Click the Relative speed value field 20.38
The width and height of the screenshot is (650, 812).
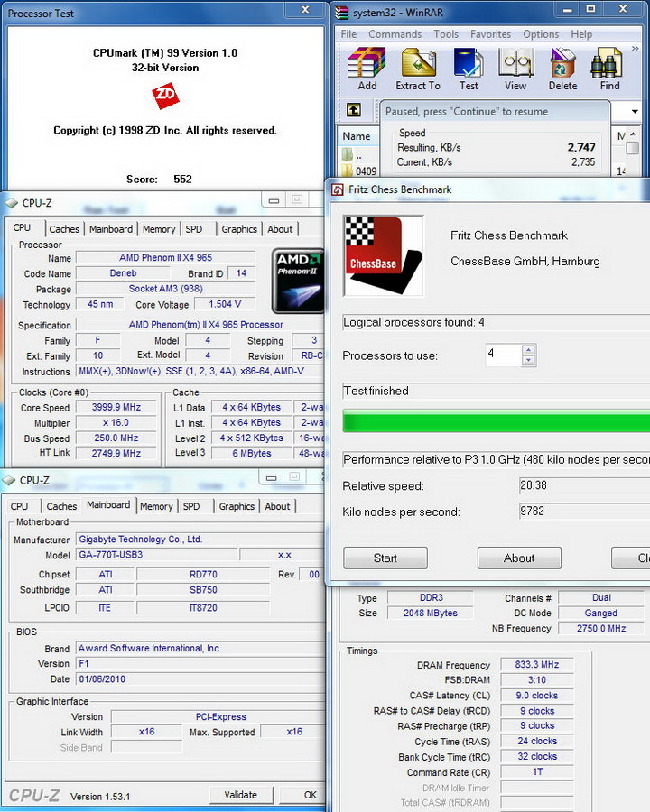(x=584, y=485)
